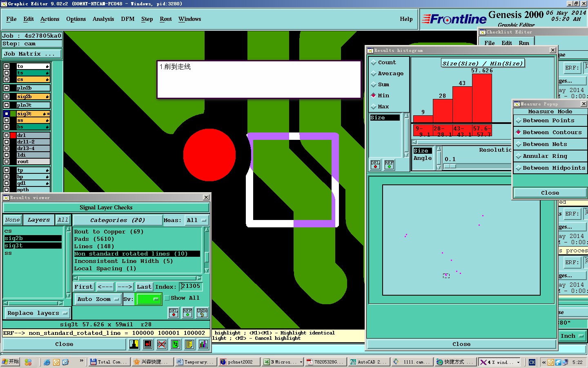Click the Frontline logo
Screen dimensions: 588x368
(x=454, y=19)
